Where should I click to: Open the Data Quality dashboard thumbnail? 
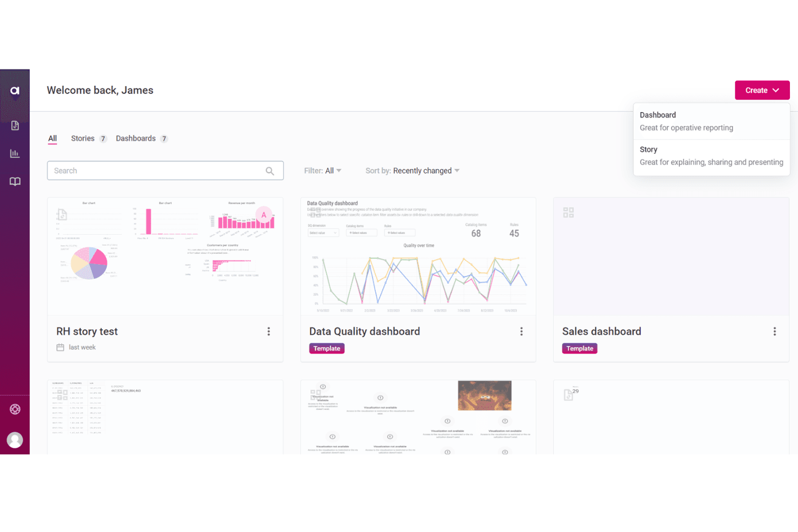418,257
